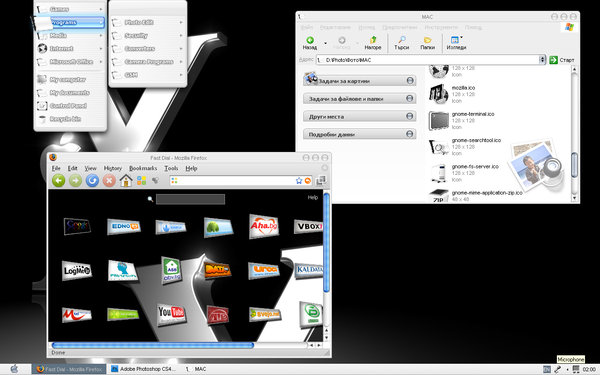600x375 pixels.
Task: Toggle the Folders view in Explorer toolbar
Action: (x=427, y=43)
